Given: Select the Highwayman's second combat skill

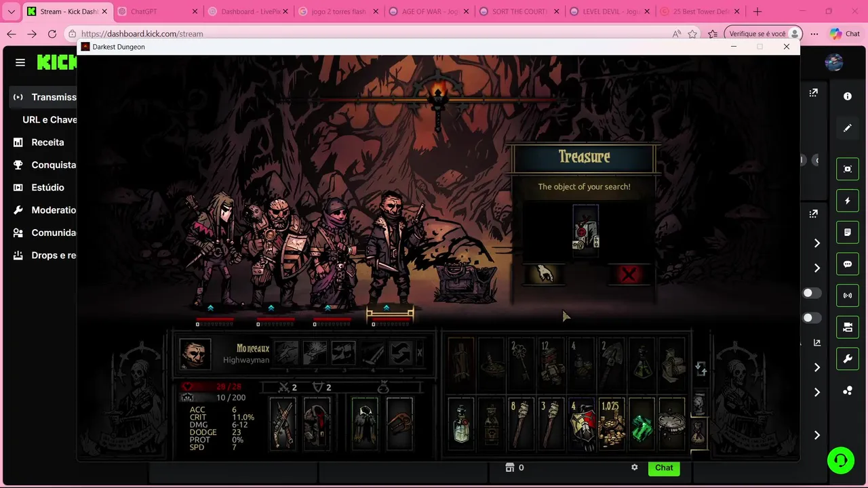Looking at the screenshot, I should tap(315, 353).
